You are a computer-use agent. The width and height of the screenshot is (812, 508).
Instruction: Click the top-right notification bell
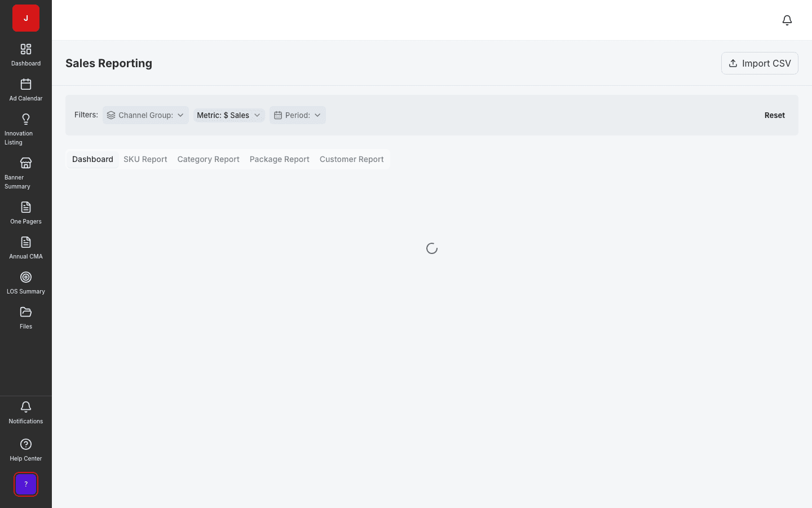[787, 20]
